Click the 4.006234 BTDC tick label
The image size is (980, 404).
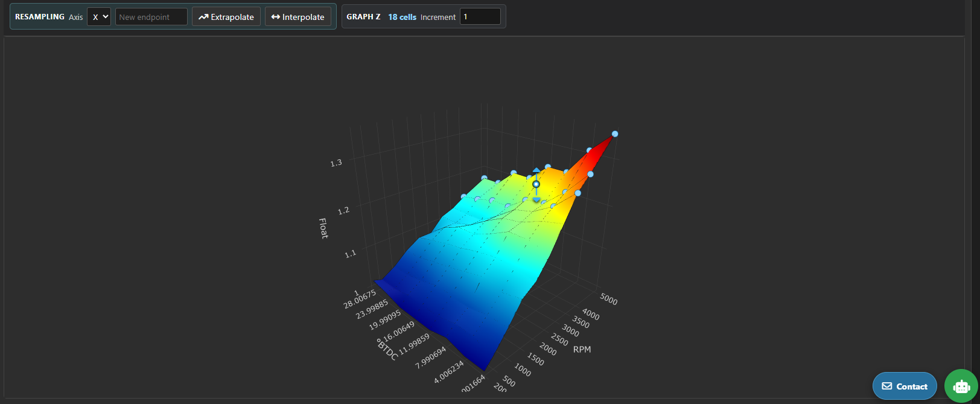pos(448,371)
